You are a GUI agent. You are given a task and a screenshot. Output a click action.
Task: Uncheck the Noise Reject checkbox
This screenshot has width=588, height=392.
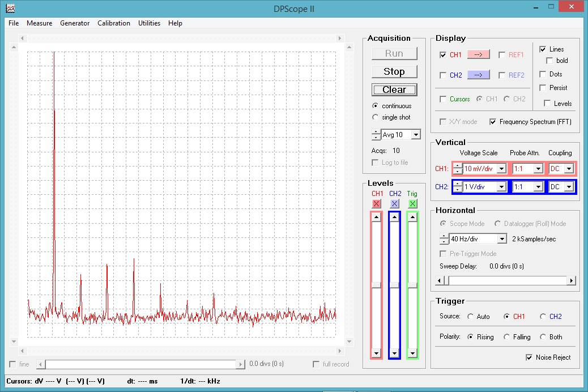point(529,357)
